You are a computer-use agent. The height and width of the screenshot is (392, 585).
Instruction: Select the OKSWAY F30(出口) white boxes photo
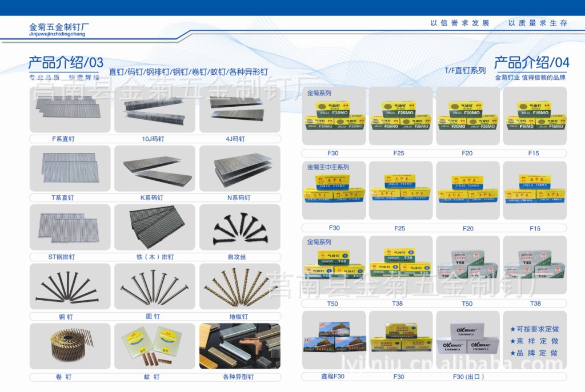click(x=468, y=340)
